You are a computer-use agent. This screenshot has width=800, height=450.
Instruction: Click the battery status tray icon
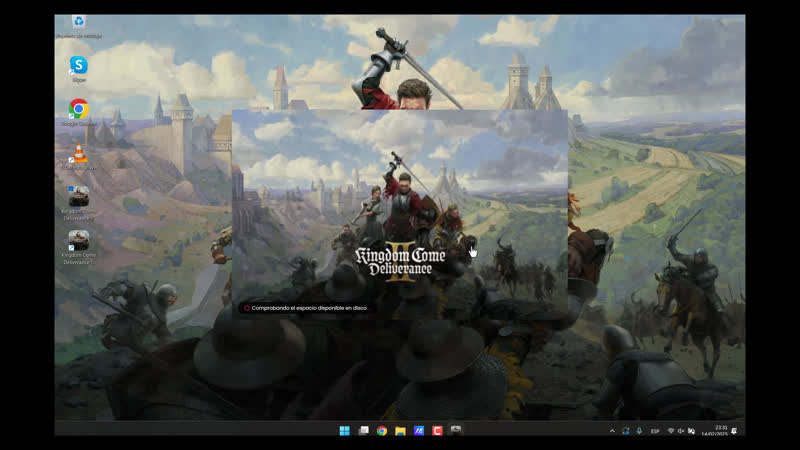tap(691, 431)
